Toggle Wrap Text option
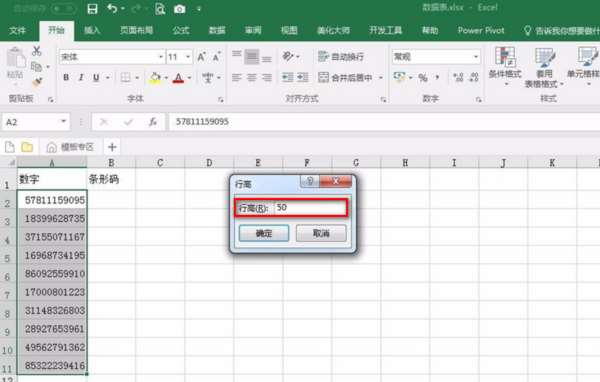Viewport: 600px width, 382px height. click(x=341, y=57)
